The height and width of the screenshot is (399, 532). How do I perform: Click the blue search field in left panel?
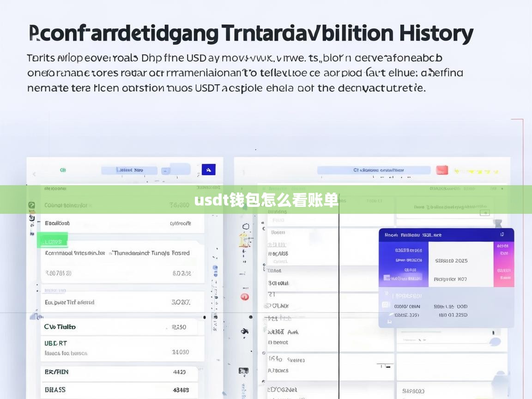[129, 170]
